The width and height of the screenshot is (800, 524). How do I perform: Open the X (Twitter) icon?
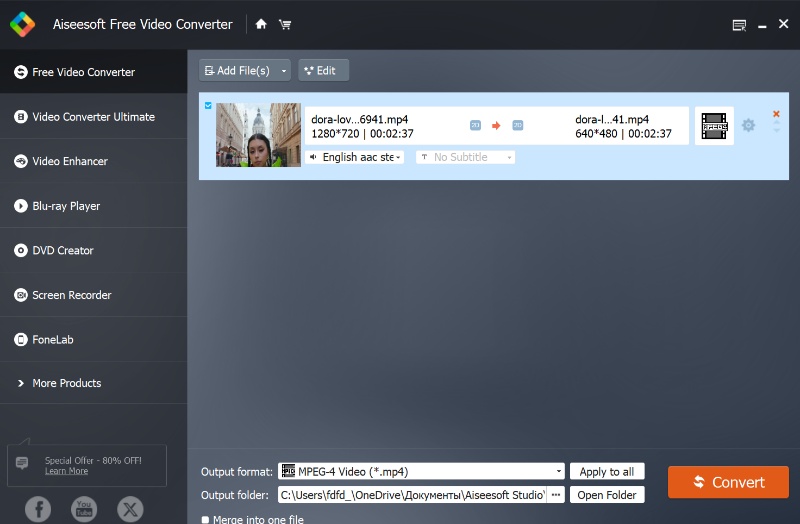(130, 509)
